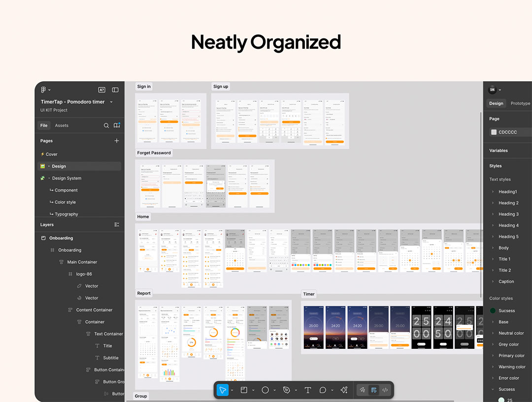
Task: Select the Move tool in bottom toolbar
Action: (x=222, y=390)
